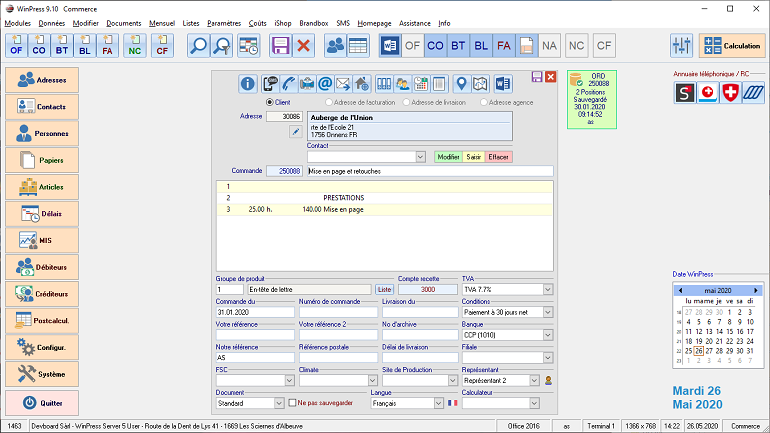The width and height of the screenshot is (770, 433).
Task: Open the Débiteurs module
Action: click(42, 267)
